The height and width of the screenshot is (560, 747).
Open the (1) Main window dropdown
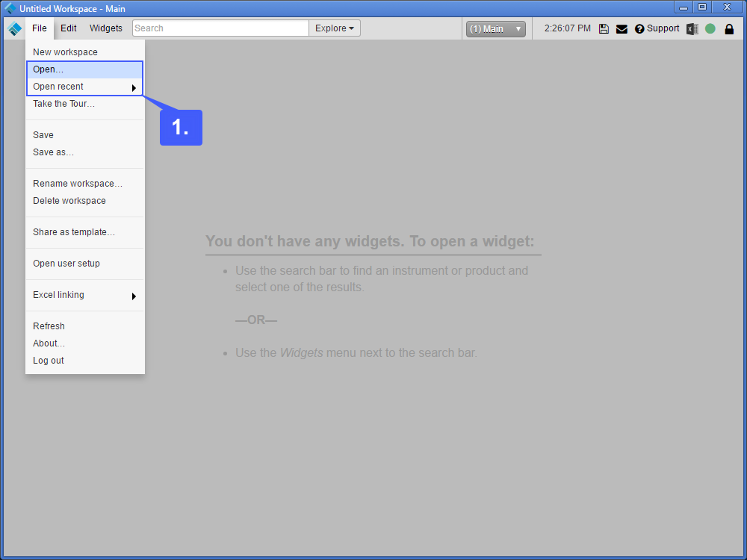[x=495, y=29]
